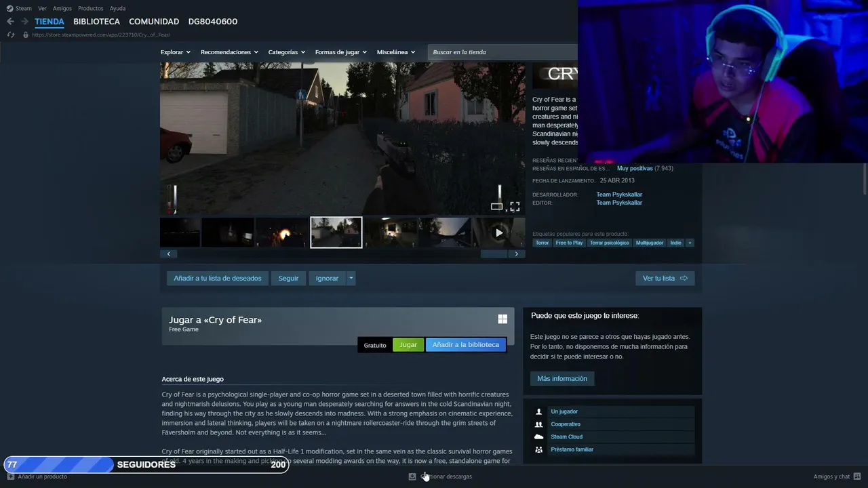Open the DG8040600 profile tab

tap(213, 22)
